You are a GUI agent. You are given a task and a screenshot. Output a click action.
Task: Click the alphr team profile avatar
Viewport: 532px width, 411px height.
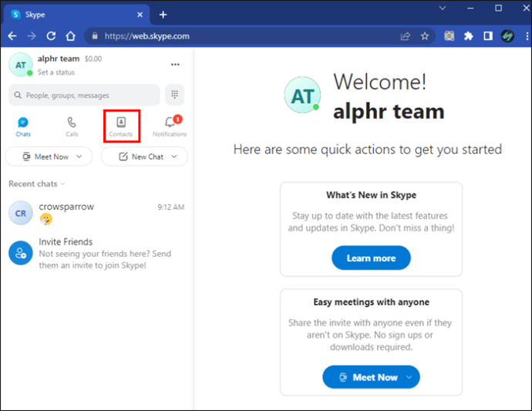click(20, 65)
